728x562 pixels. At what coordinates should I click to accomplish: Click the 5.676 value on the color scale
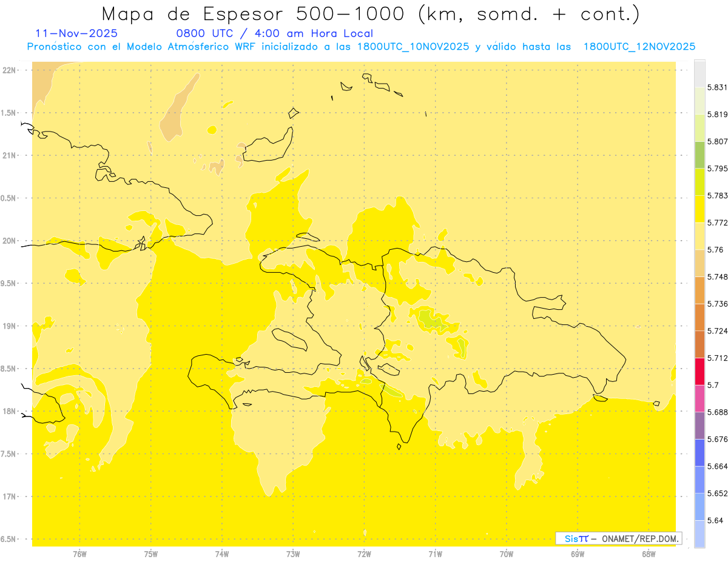[718, 439]
